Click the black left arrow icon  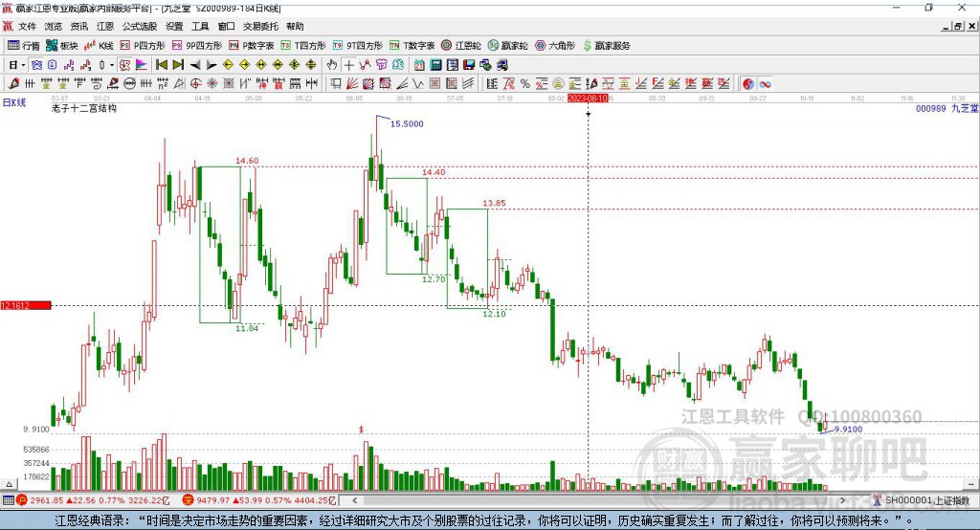[195, 65]
